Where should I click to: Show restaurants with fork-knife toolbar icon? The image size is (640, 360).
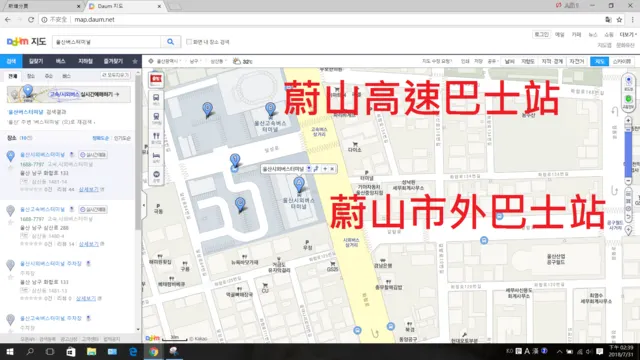click(x=156, y=138)
